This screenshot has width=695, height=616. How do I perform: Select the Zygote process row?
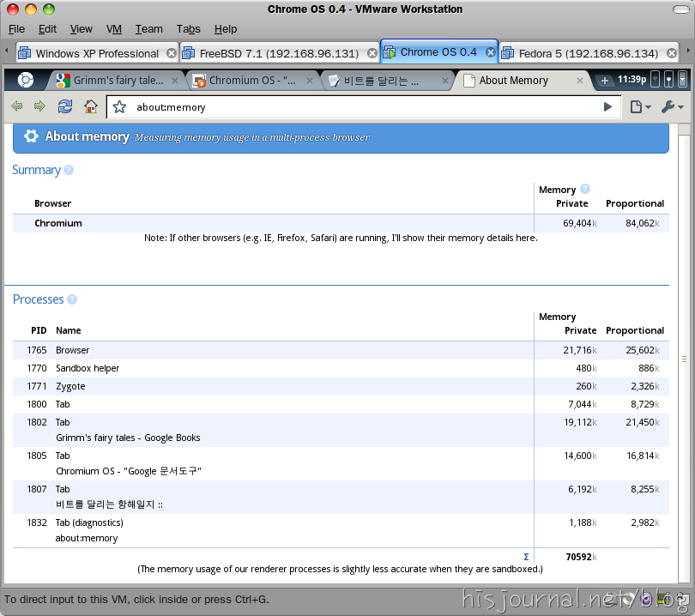coord(341,386)
